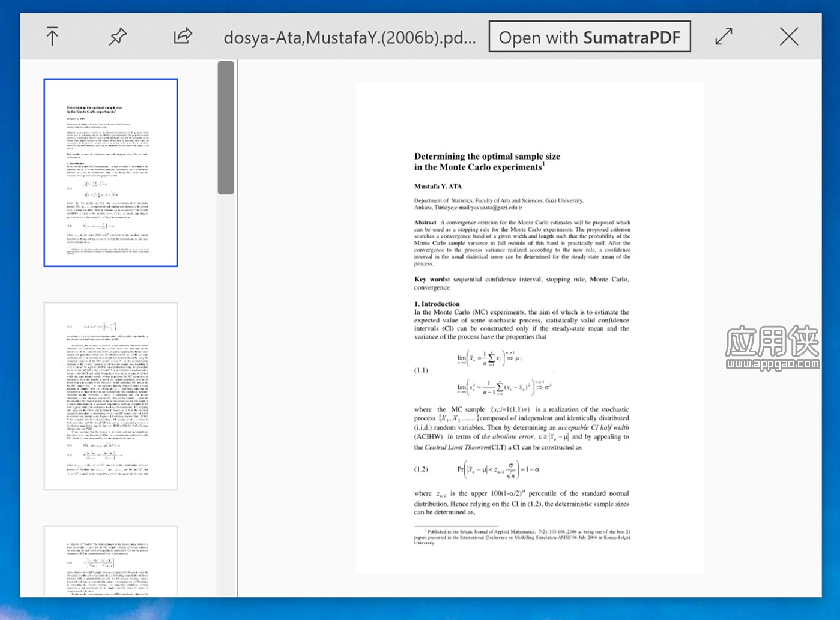Click the 1. Introduction heading
The image size is (840, 620).
click(x=437, y=304)
